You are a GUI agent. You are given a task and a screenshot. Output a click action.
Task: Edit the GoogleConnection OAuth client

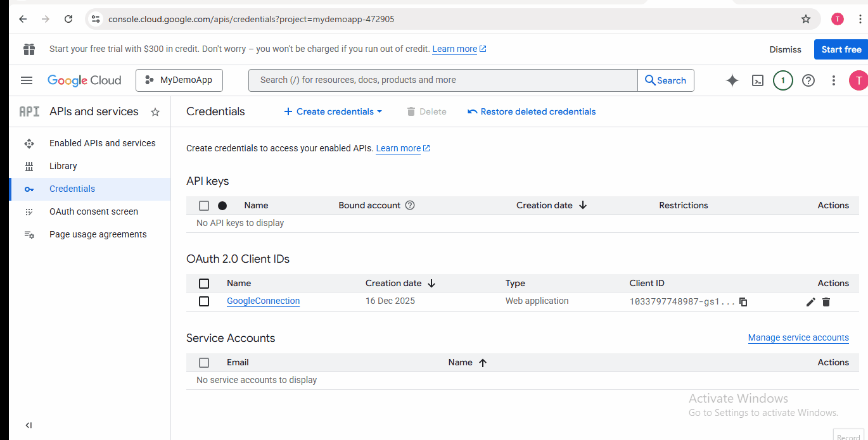click(x=810, y=302)
